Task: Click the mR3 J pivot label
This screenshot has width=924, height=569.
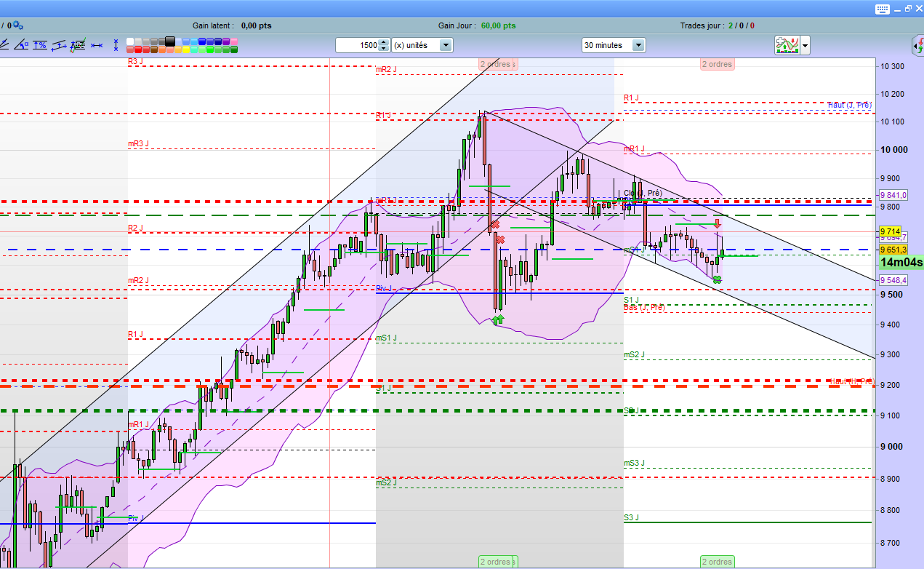Action: [138, 144]
